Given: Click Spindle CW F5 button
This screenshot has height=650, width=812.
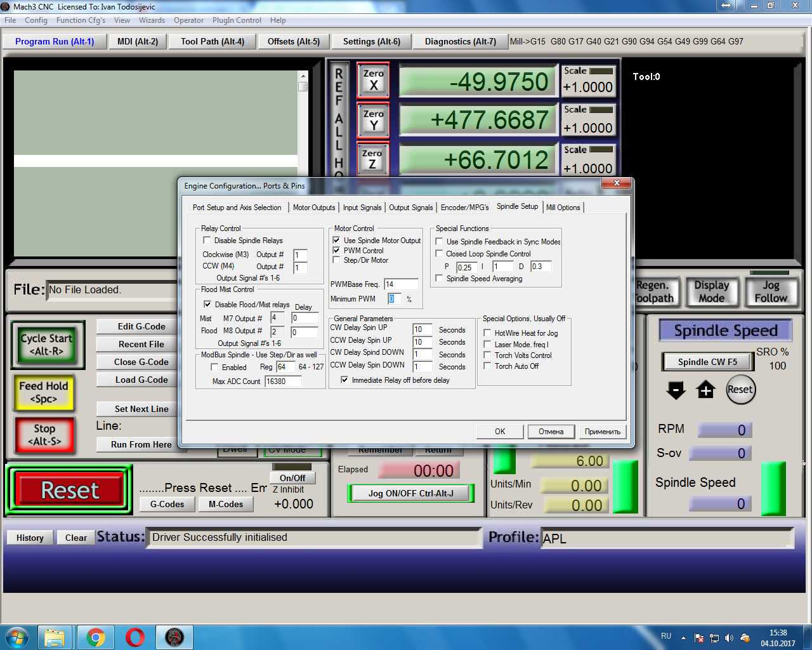Looking at the screenshot, I should (707, 362).
